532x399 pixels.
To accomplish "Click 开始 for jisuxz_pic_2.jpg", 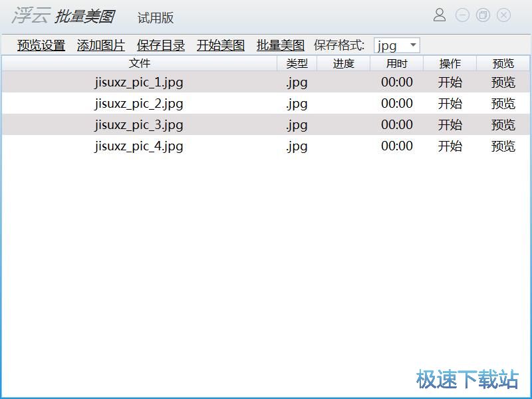I will click(x=450, y=104).
